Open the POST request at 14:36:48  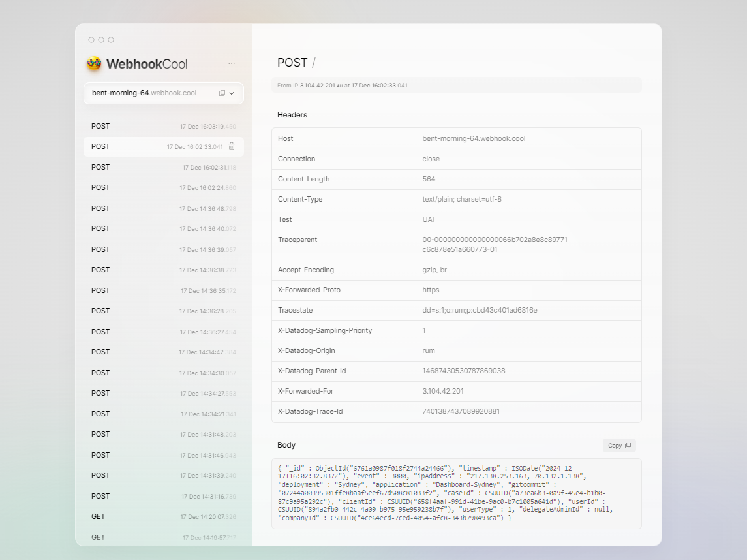click(x=163, y=209)
